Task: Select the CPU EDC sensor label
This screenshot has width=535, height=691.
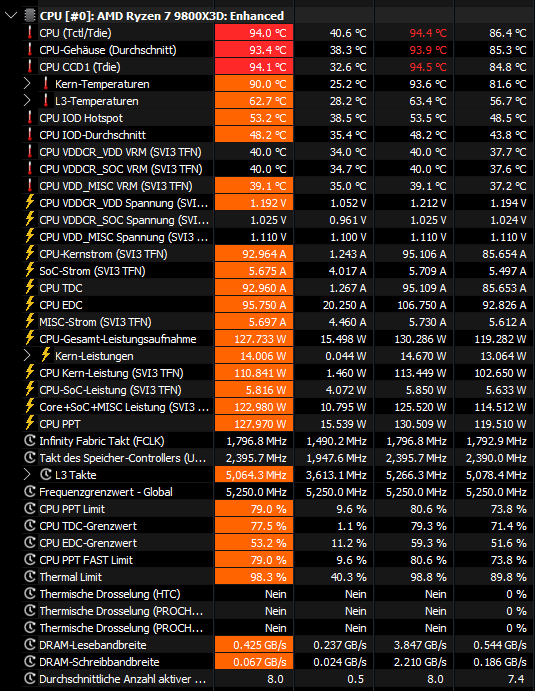Action: pos(61,305)
